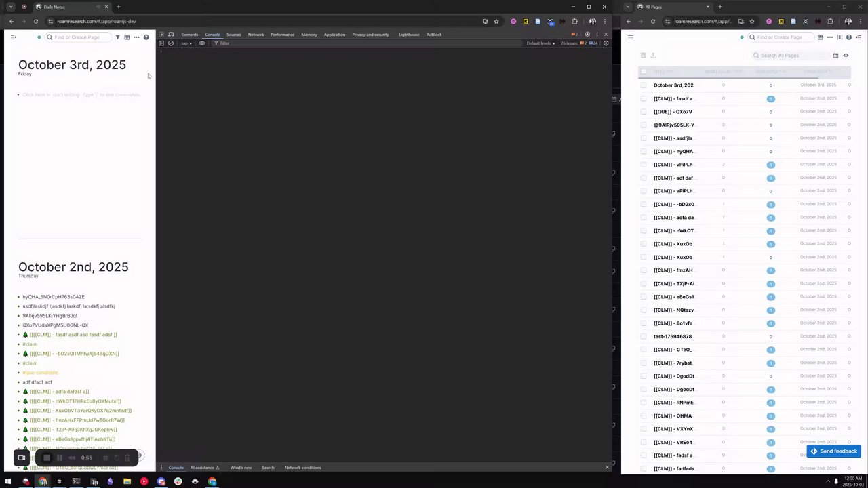Check the select-all checkbox in table header
The image size is (868, 488).
(644, 72)
